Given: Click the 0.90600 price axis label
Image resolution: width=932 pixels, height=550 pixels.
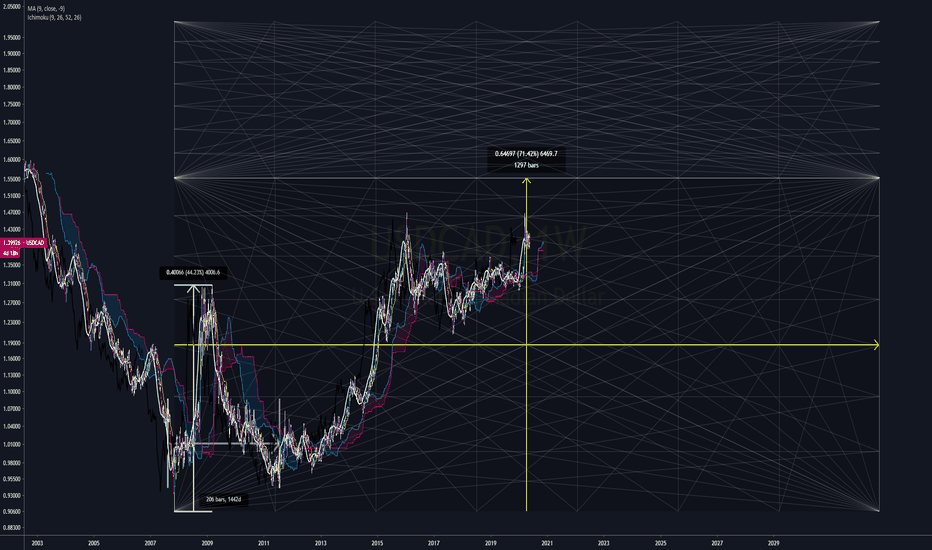Looking at the screenshot, I should point(12,512).
